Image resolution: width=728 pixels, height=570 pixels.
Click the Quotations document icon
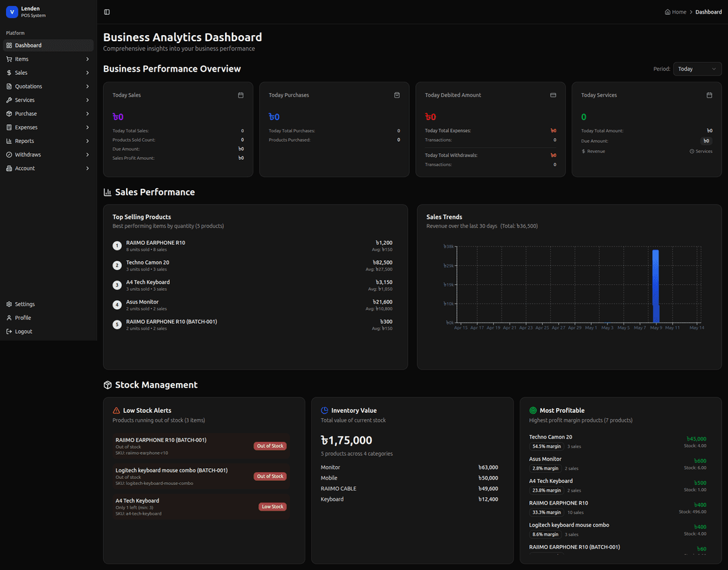pos(9,86)
